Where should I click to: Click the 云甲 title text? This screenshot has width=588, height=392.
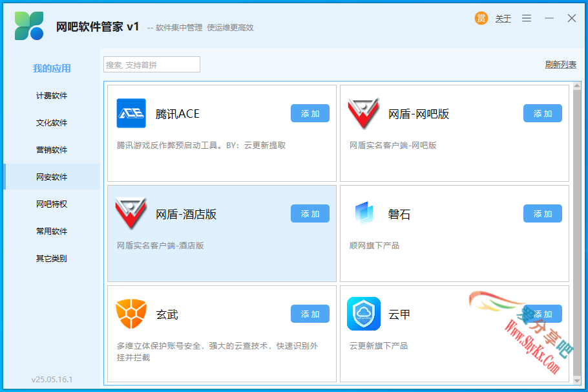[x=399, y=314]
